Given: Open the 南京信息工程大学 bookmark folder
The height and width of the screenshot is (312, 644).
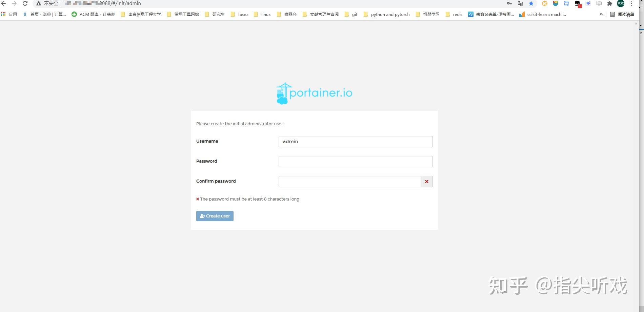Looking at the screenshot, I should point(141,14).
